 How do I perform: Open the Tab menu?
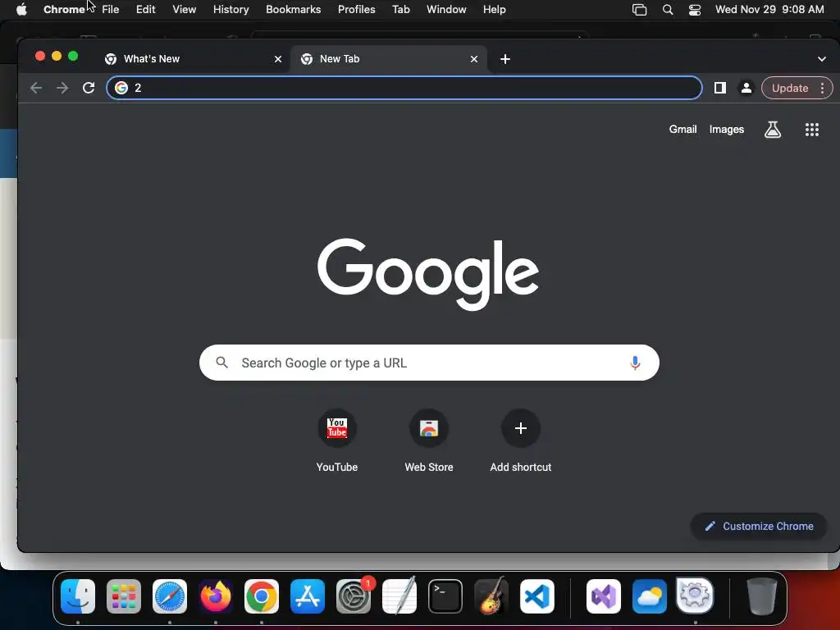(400, 10)
